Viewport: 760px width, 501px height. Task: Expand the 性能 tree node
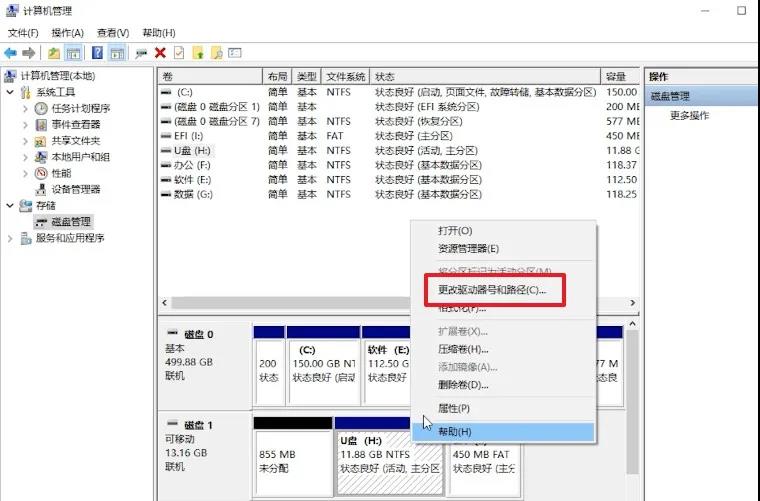pyautogui.click(x=26, y=173)
